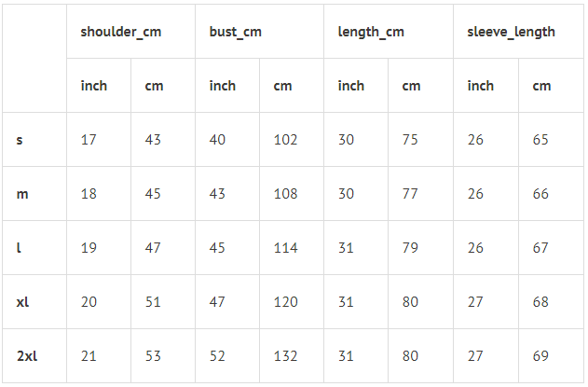Click the size m row label

tap(21, 194)
